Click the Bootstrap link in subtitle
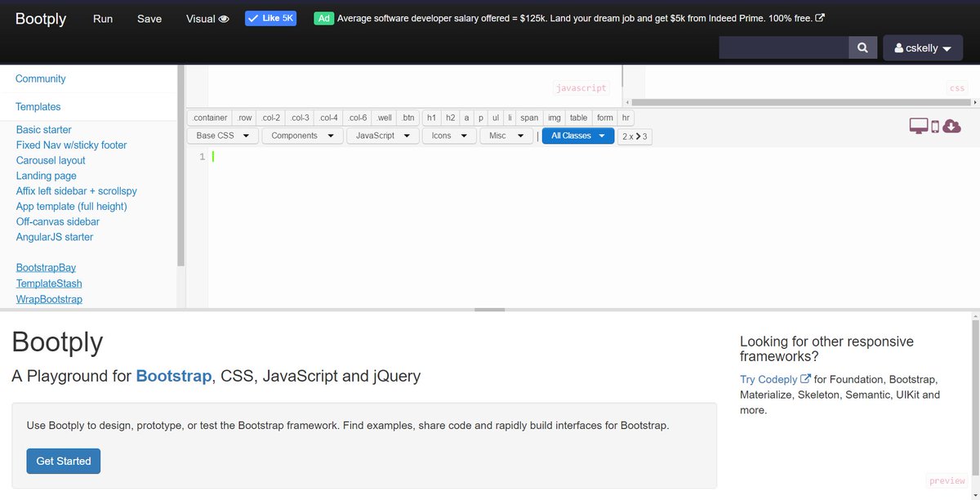Image resolution: width=980 pixels, height=500 pixels. pos(173,377)
